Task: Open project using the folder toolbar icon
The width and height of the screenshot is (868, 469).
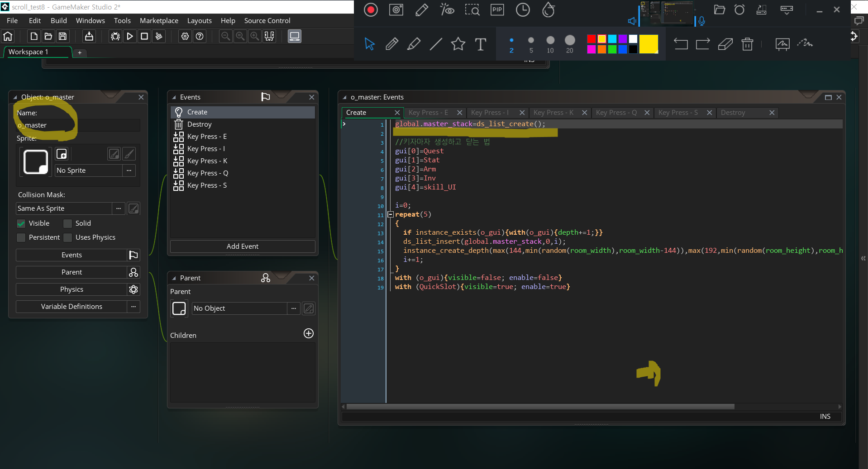Action: pyautogui.click(x=48, y=36)
